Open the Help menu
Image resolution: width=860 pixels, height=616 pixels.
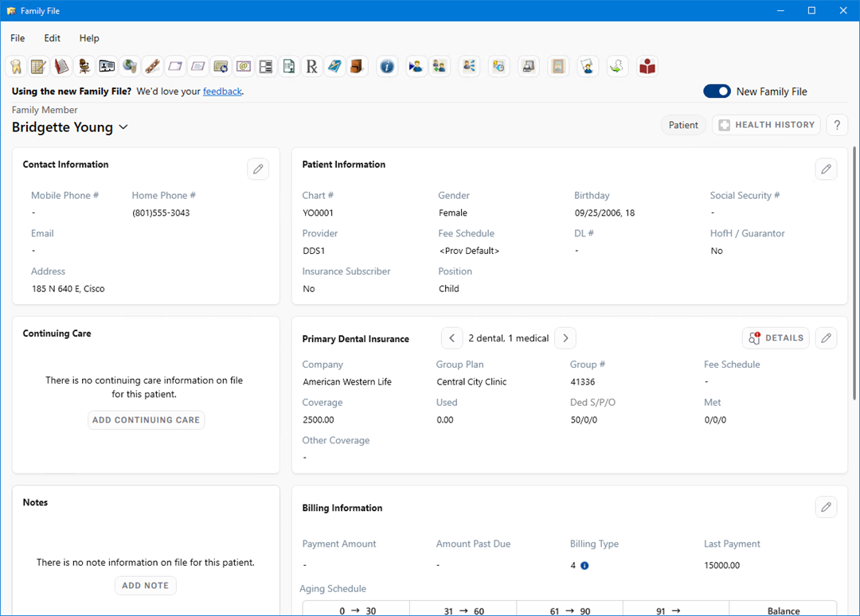(89, 38)
